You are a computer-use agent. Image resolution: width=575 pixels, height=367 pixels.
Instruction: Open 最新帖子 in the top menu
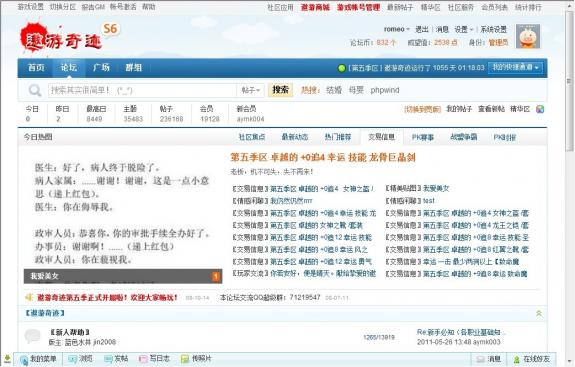(400, 7)
